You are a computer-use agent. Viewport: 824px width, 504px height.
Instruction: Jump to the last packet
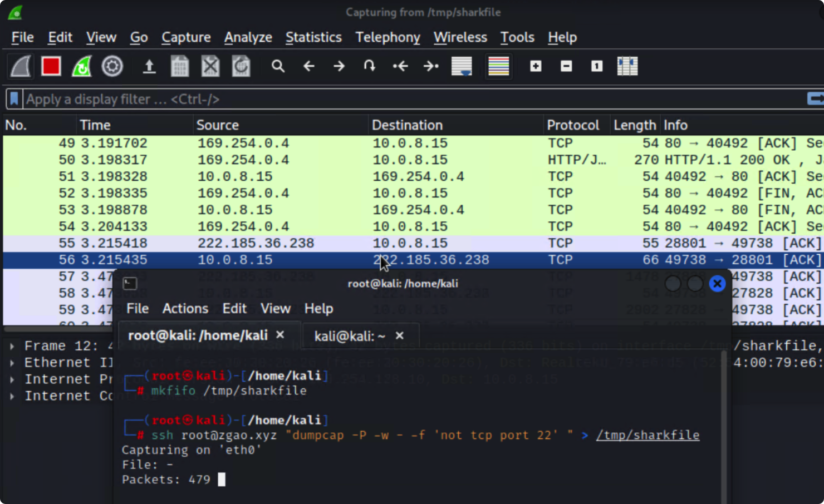point(430,66)
